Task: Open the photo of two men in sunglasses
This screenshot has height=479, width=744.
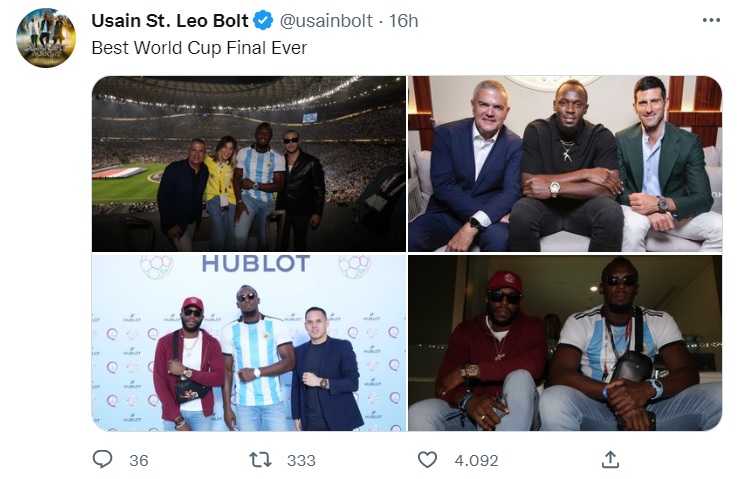Action: pyautogui.click(x=565, y=343)
